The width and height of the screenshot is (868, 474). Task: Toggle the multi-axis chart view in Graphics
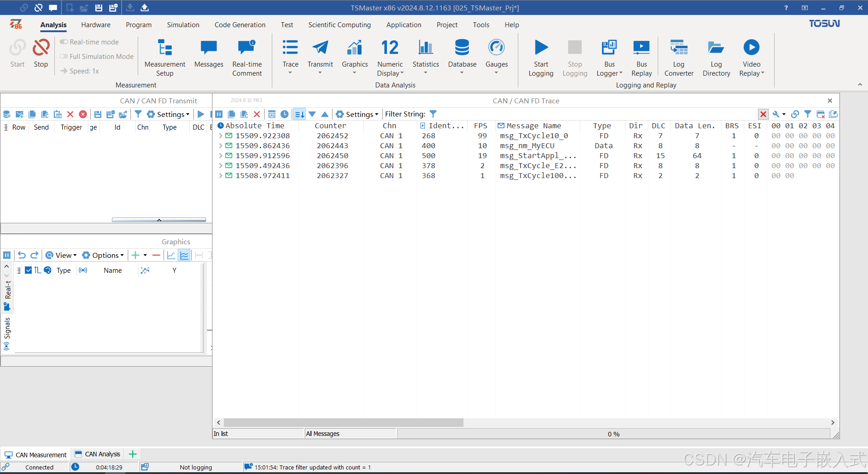click(184, 255)
